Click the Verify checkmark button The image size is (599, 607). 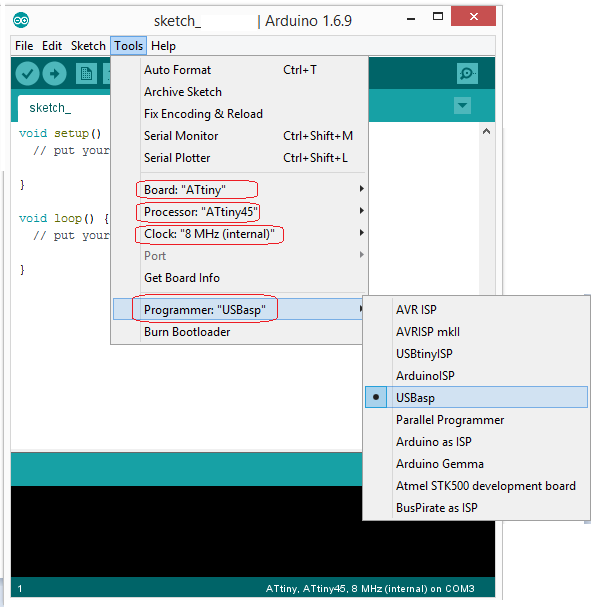click(x=27, y=74)
